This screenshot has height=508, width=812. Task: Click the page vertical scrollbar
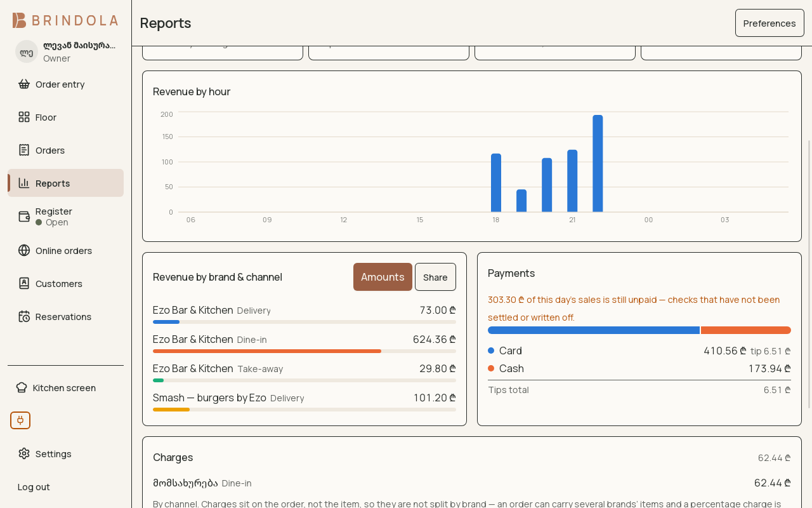809,273
